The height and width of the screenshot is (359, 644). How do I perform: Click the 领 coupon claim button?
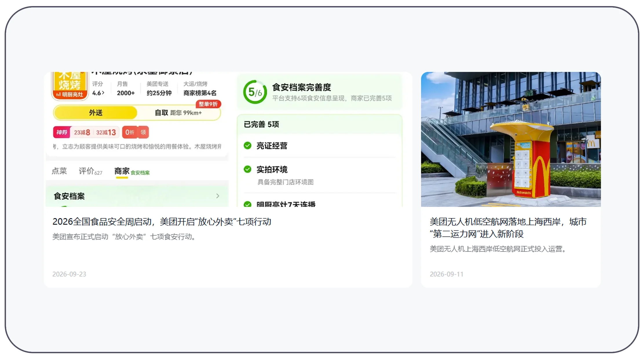pos(143,132)
